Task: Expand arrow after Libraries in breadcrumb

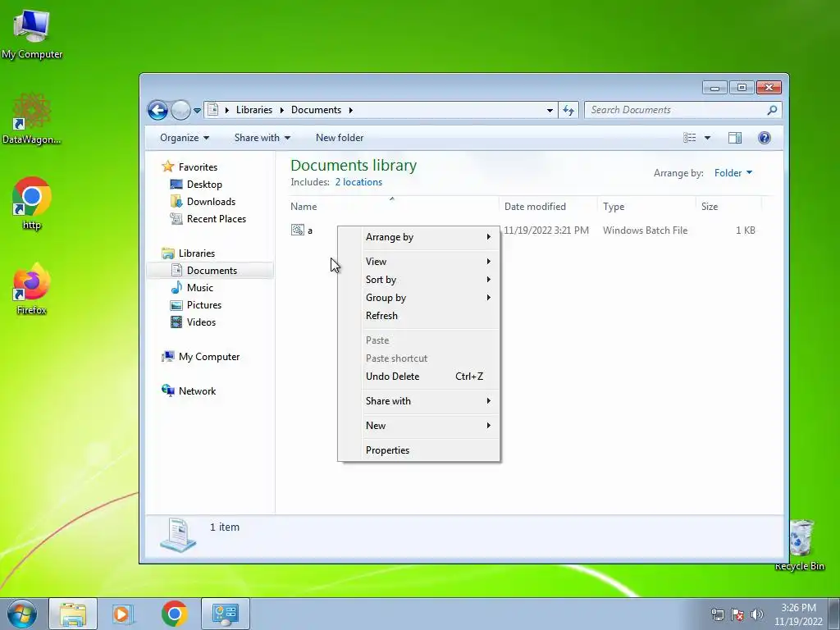Action: [x=282, y=110]
